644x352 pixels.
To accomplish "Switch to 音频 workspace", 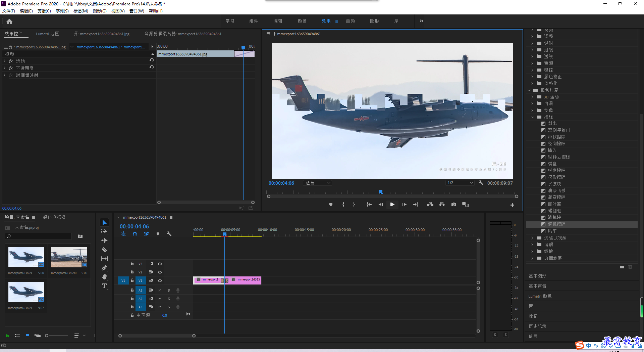I will click(x=351, y=21).
